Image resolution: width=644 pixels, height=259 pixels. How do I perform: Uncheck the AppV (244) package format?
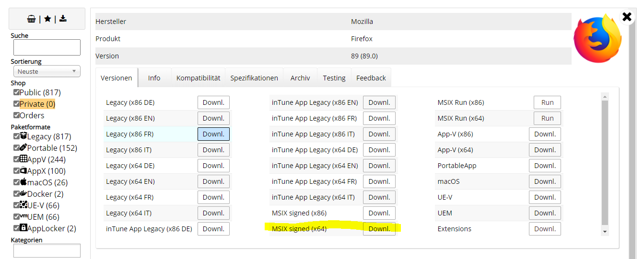(x=16, y=159)
